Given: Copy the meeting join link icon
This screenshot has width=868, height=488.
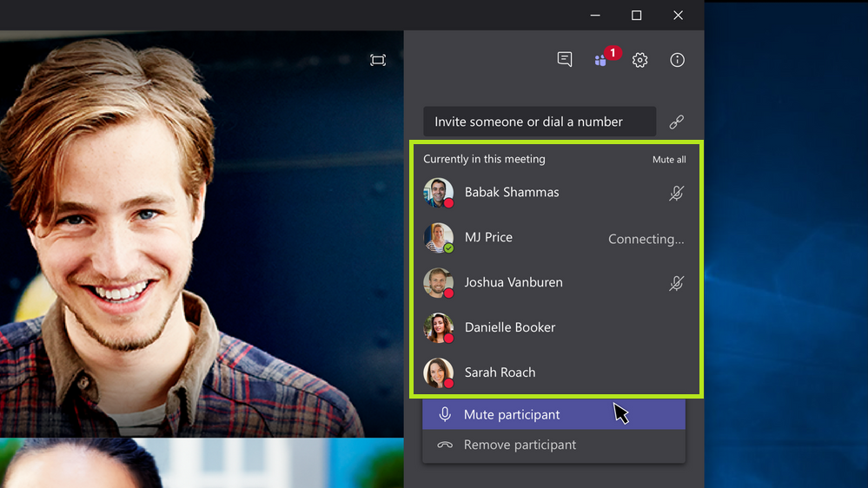Looking at the screenshot, I should click(677, 122).
